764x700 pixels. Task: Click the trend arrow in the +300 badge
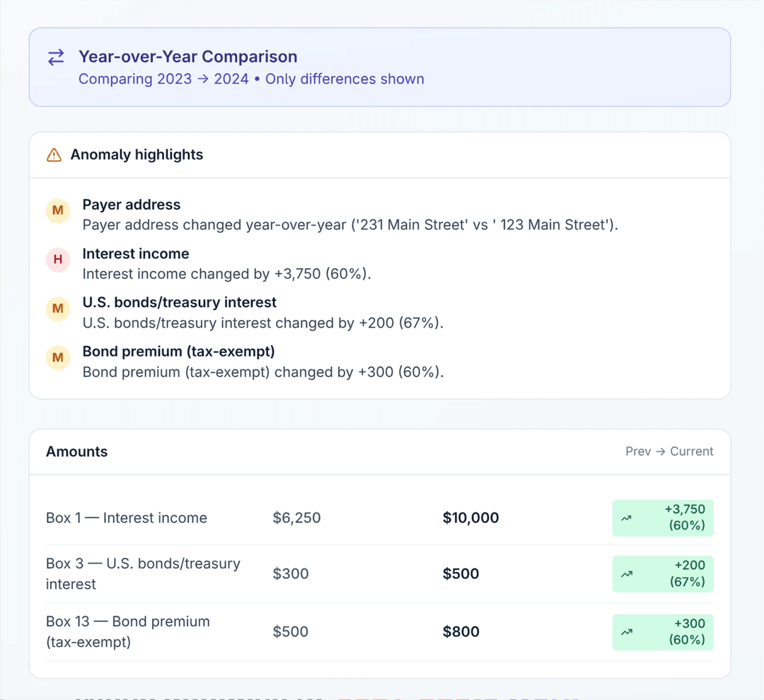pos(626,632)
